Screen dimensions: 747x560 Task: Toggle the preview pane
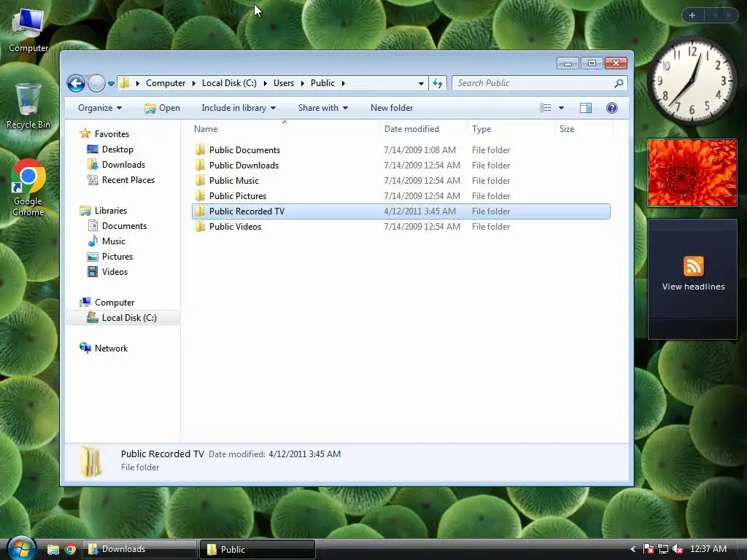(x=586, y=108)
